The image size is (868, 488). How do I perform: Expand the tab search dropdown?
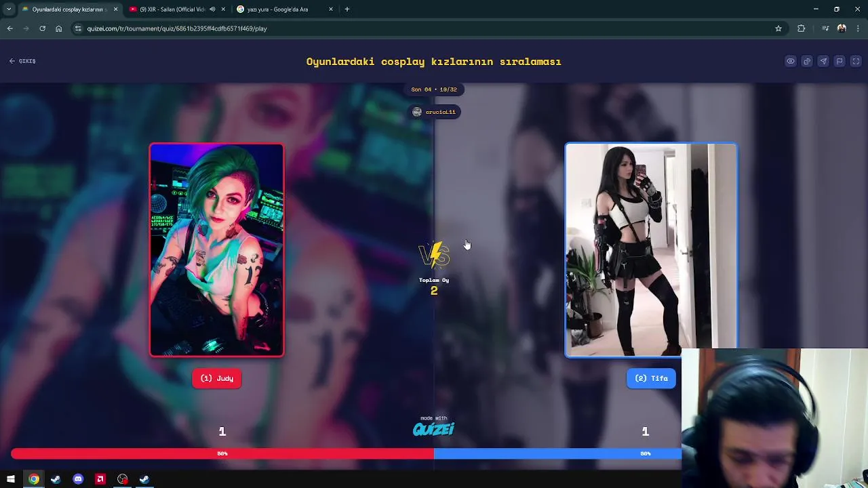tap(9, 9)
